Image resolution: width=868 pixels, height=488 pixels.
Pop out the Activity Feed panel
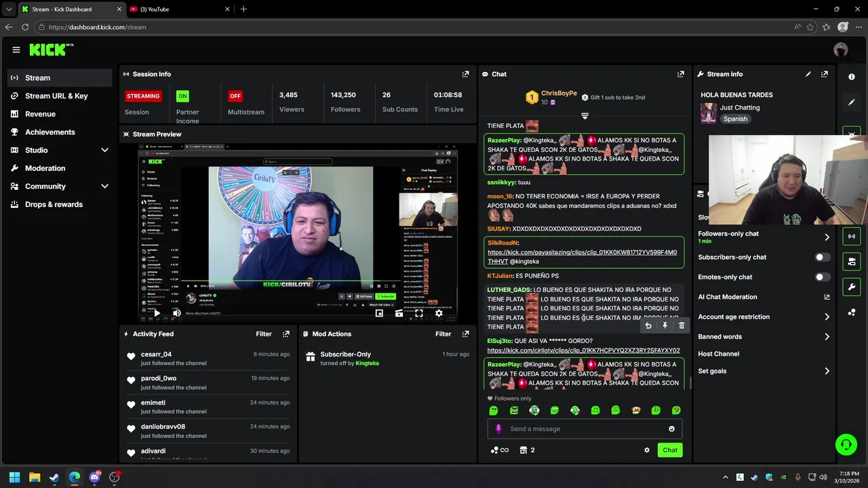pyautogui.click(x=285, y=334)
